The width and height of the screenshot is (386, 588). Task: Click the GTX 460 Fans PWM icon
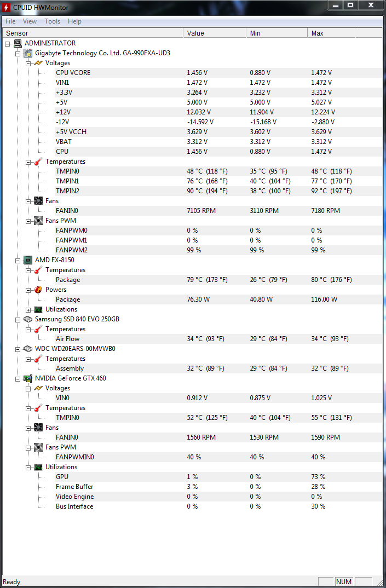[x=38, y=447]
